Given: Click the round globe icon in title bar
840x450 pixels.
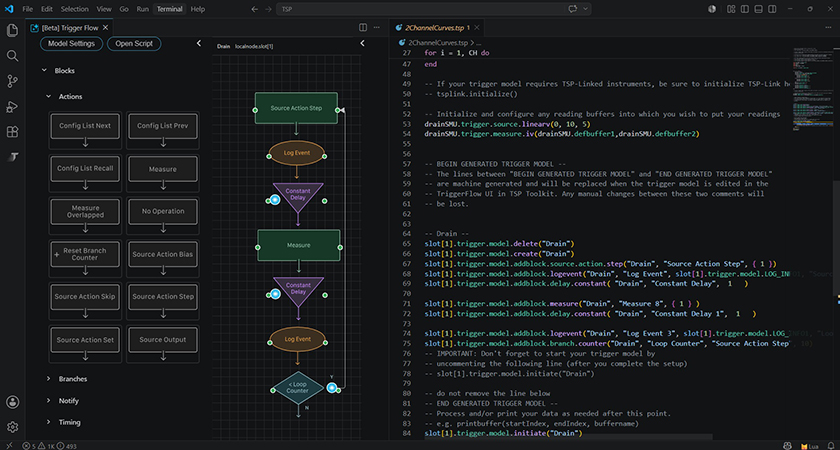Looking at the screenshot, I should [712, 9].
